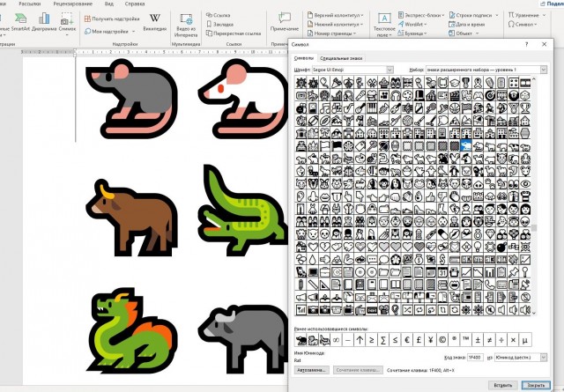Click the Код знака input field
The width and height of the screenshot is (564, 392).
click(475, 357)
